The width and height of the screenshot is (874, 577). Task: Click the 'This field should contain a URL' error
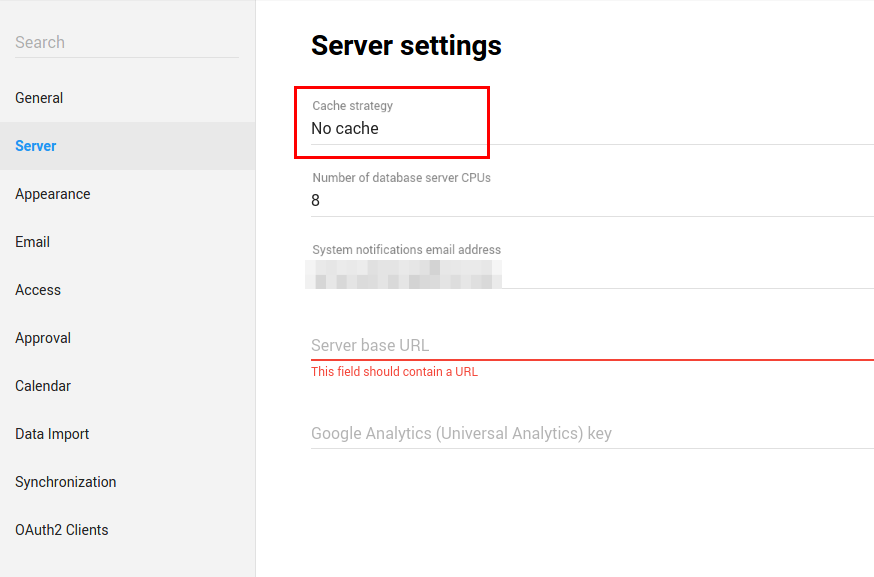click(394, 372)
